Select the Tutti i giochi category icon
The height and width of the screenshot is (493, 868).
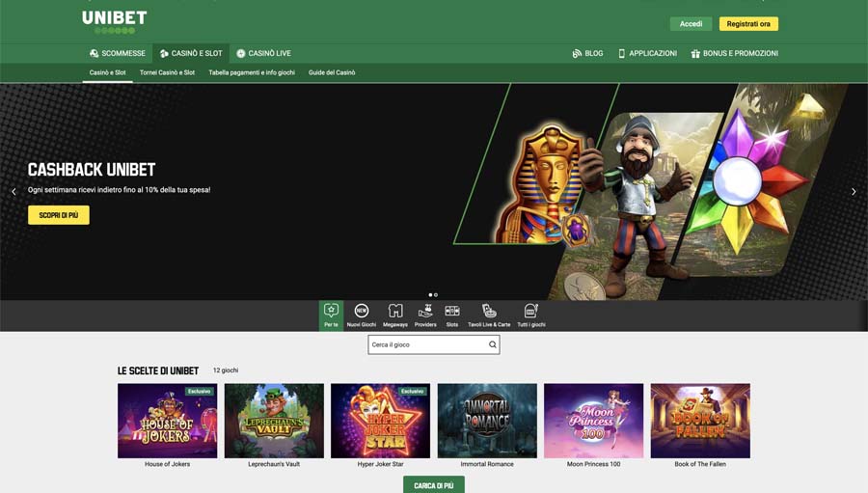pos(531,315)
